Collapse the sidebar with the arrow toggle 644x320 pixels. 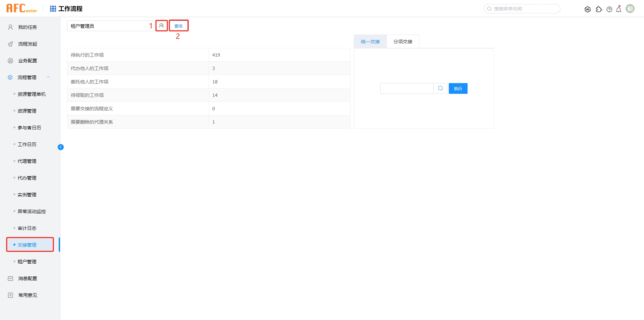point(61,147)
